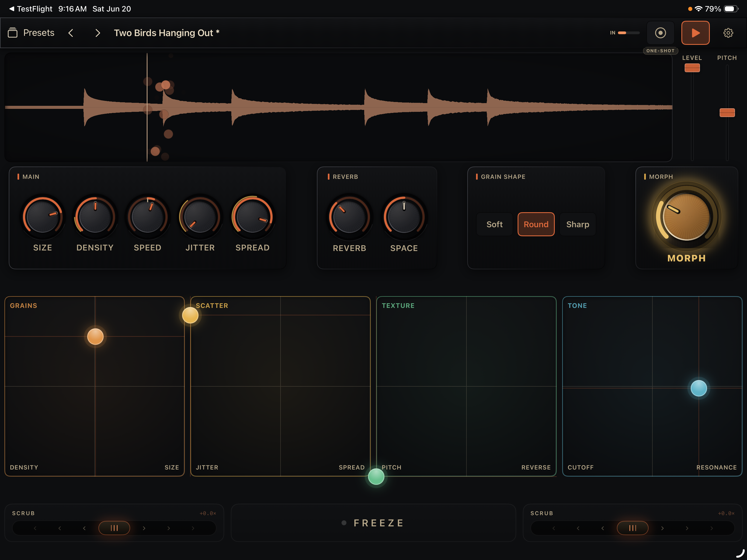Select Soft grain shape
Image resolution: width=747 pixels, height=560 pixels.
[x=494, y=224]
